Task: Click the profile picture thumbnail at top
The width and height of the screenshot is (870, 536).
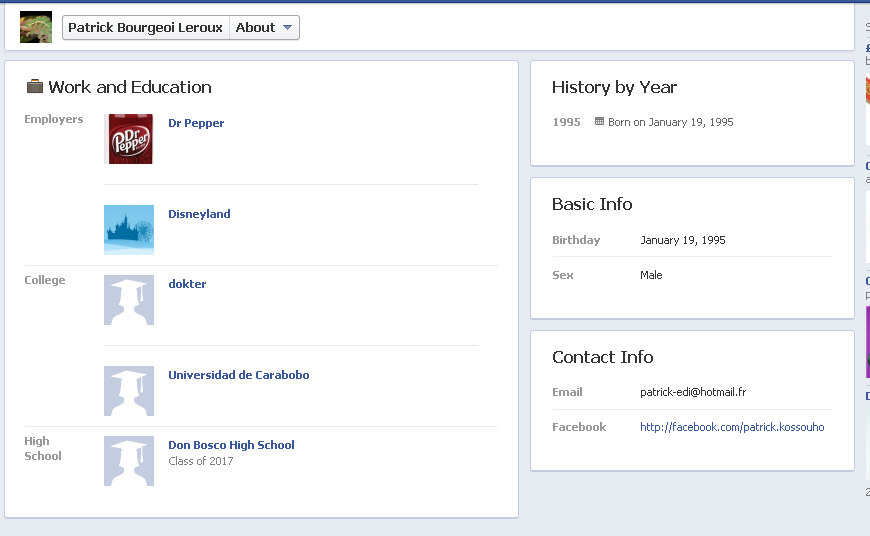Action: pyautogui.click(x=36, y=28)
